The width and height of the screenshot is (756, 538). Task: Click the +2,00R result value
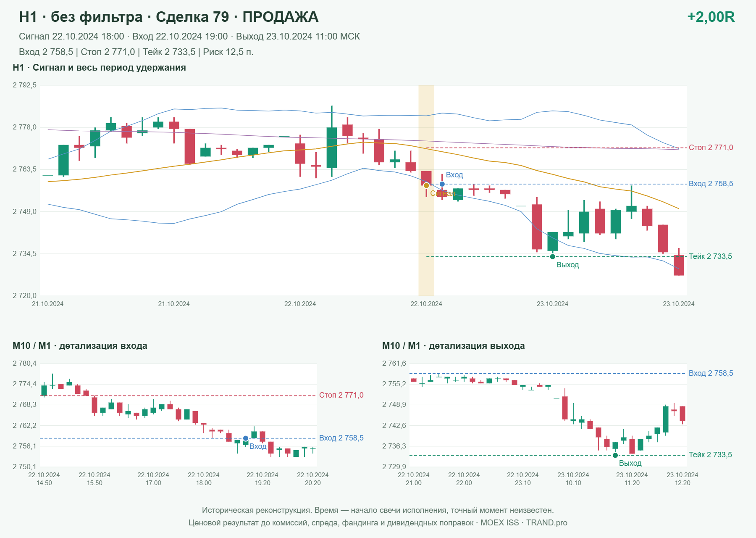(711, 17)
